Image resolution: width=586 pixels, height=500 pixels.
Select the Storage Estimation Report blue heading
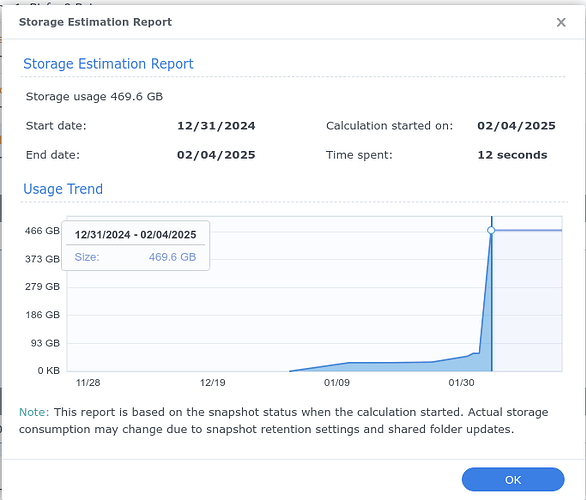[x=108, y=64]
